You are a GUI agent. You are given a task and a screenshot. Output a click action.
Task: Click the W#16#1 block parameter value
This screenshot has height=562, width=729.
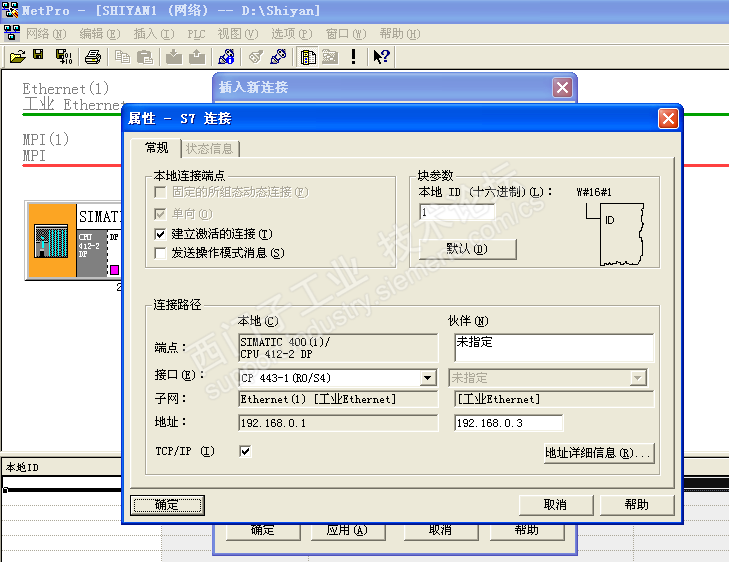click(x=594, y=192)
